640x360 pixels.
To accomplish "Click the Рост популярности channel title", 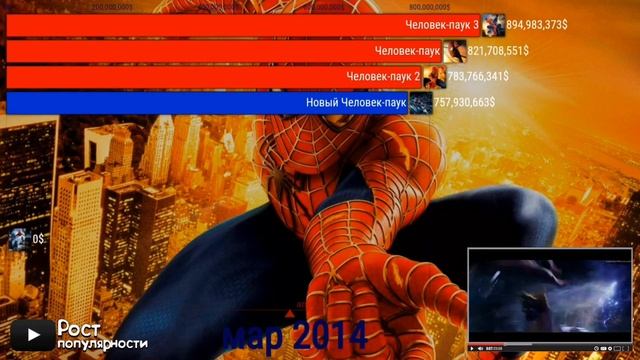I will pyautogui.click(x=102, y=336).
